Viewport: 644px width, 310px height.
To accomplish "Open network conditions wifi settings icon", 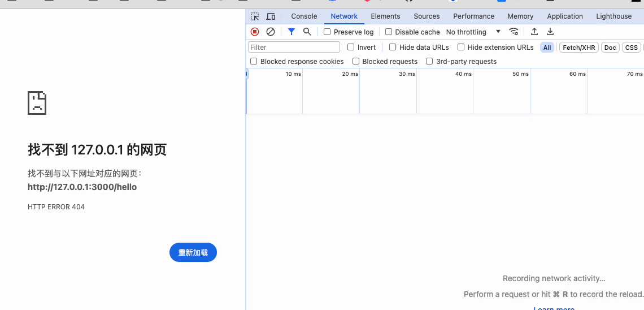I will [514, 32].
